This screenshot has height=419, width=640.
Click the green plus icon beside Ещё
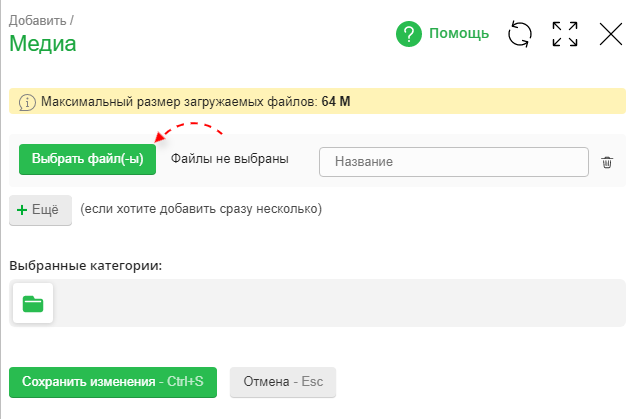tap(22, 210)
